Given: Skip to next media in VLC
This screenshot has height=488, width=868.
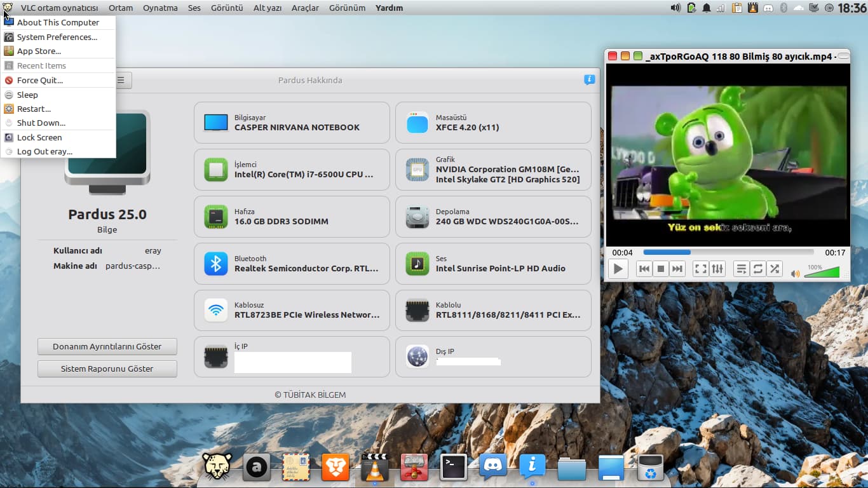Looking at the screenshot, I should [x=677, y=269].
